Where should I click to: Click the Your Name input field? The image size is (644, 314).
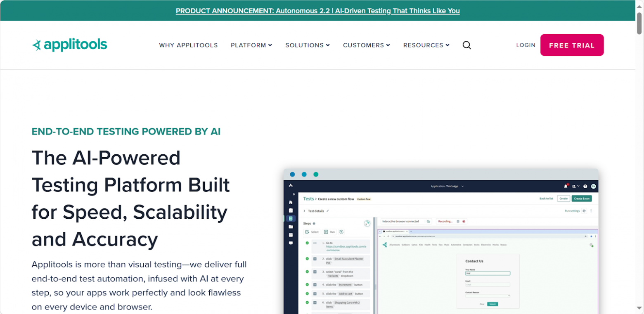point(488,273)
